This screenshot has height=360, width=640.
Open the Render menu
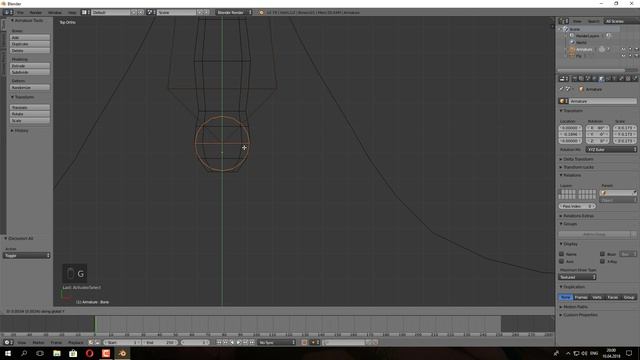pyautogui.click(x=36, y=13)
